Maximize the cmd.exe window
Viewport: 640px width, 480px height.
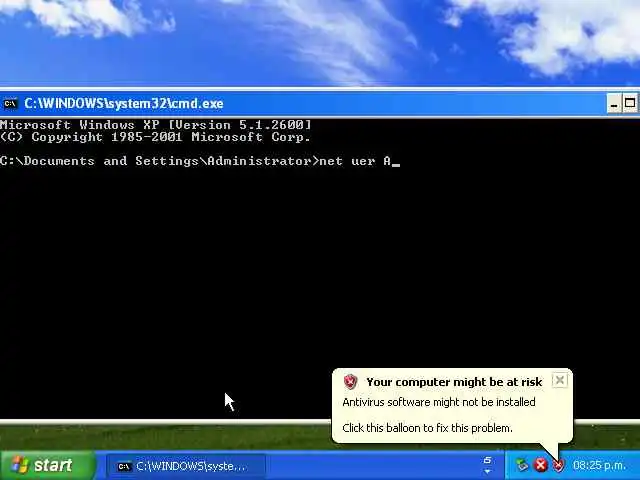pos(630,103)
